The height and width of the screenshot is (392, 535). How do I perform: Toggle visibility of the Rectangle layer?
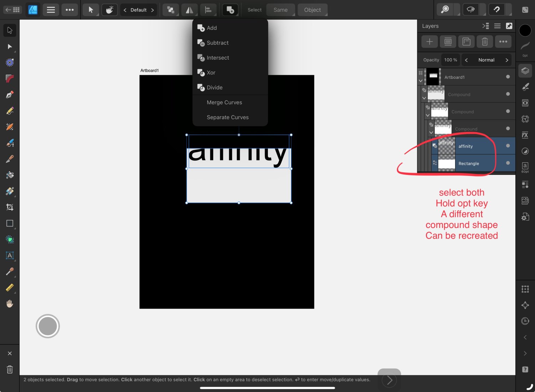click(508, 163)
